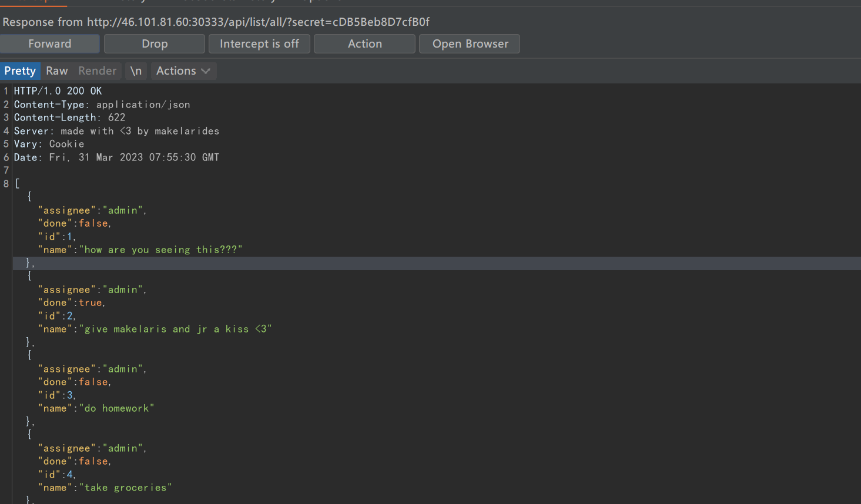Click "how are you seeing this???" value

pos(160,250)
